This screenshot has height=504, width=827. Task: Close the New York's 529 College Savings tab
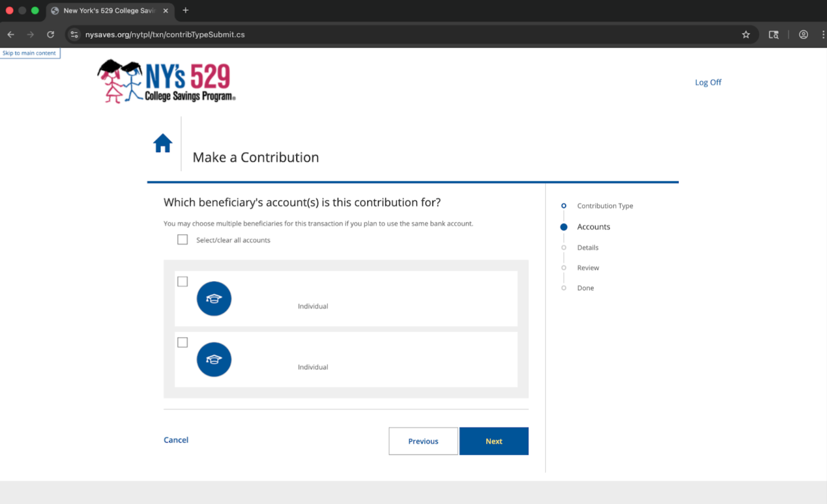(x=165, y=10)
